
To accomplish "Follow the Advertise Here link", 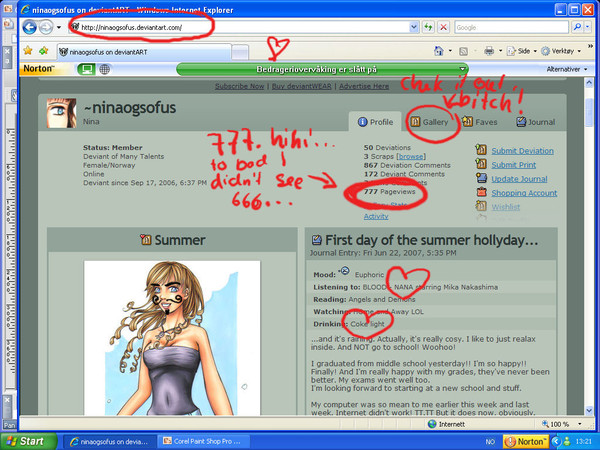I will coord(364,86).
